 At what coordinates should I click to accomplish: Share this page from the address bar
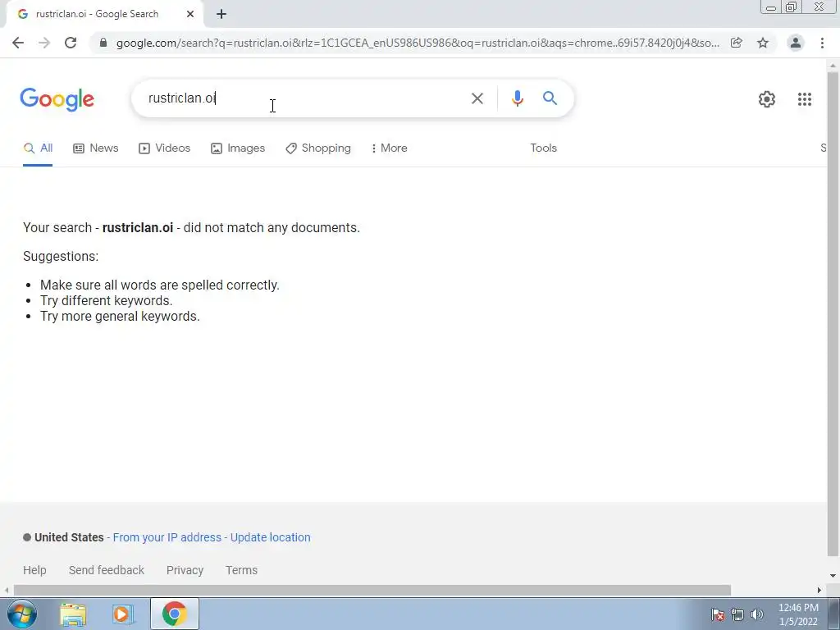[x=736, y=43]
